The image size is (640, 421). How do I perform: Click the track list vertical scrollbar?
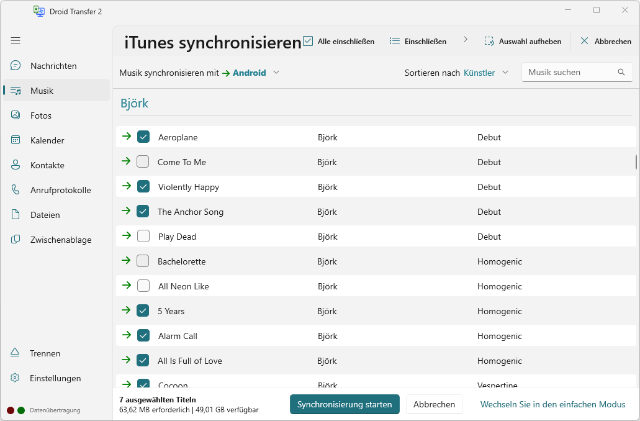coord(636,162)
